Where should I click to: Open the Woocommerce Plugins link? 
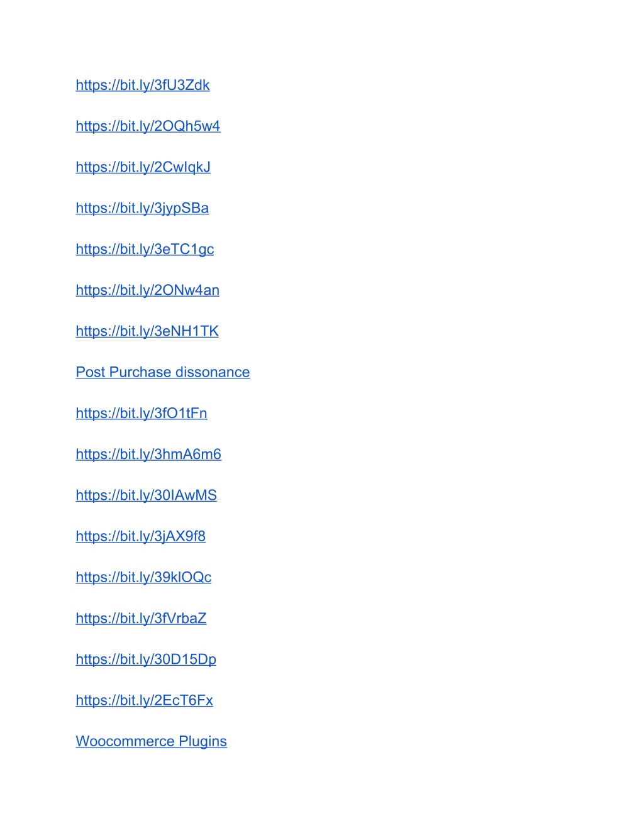[x=152, y=742]
